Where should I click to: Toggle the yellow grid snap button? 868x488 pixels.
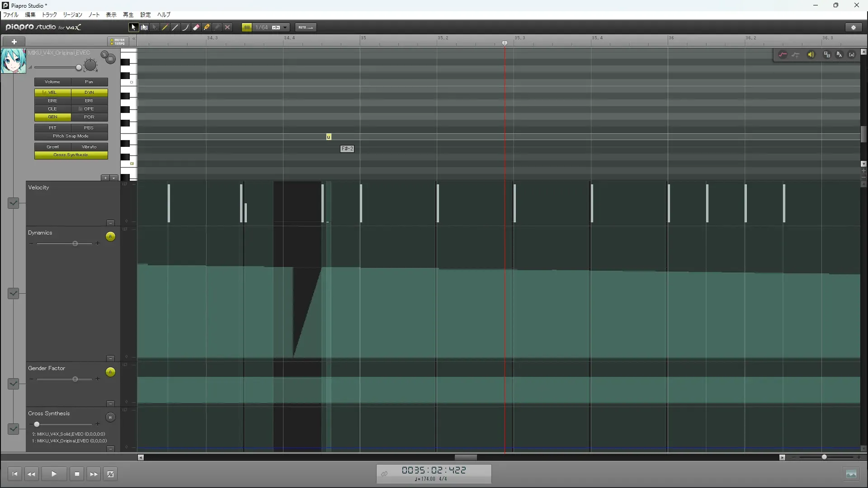click(x=247, y=28)
